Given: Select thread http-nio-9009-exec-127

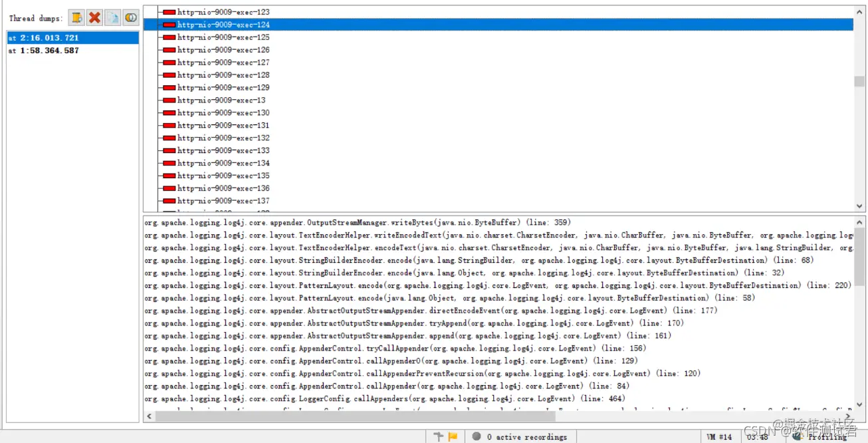Looking at the screenshot, I should click(x=223, y=63).
